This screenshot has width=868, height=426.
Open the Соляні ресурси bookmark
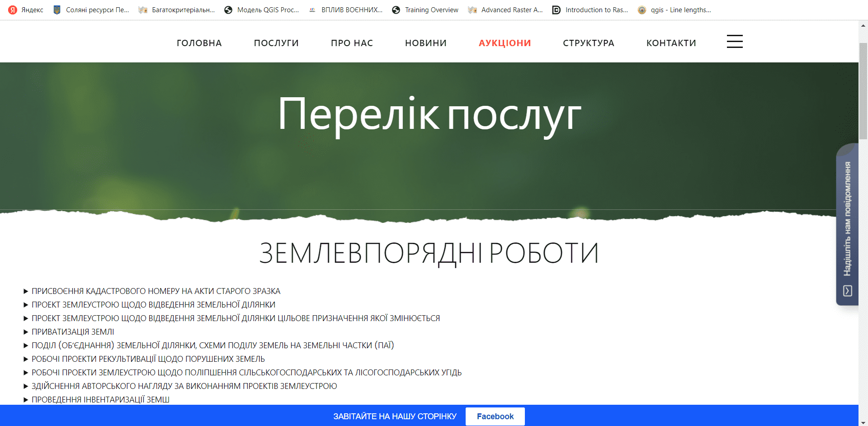coord(91,10)
